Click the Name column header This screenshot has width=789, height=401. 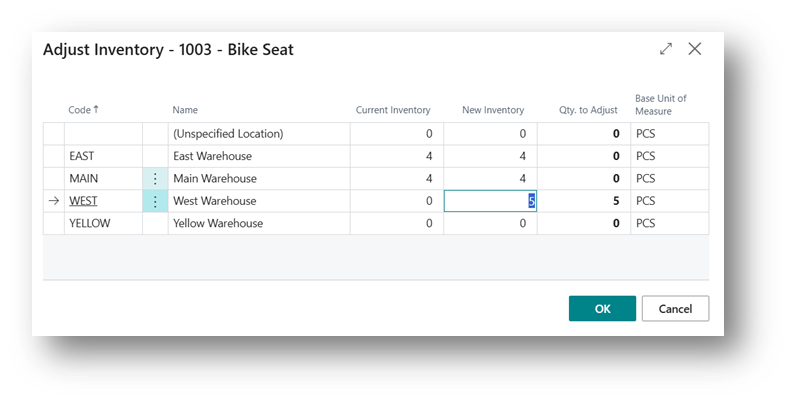[185, 109]
